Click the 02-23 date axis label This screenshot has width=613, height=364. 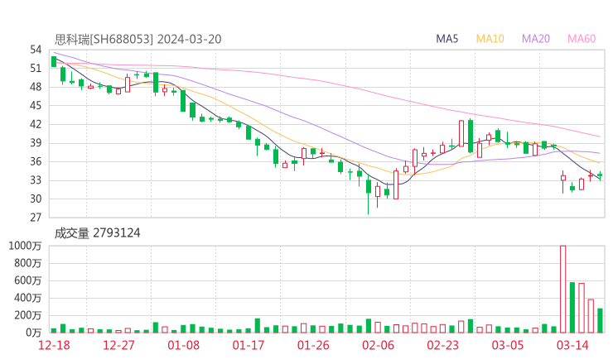click(442, 345)
